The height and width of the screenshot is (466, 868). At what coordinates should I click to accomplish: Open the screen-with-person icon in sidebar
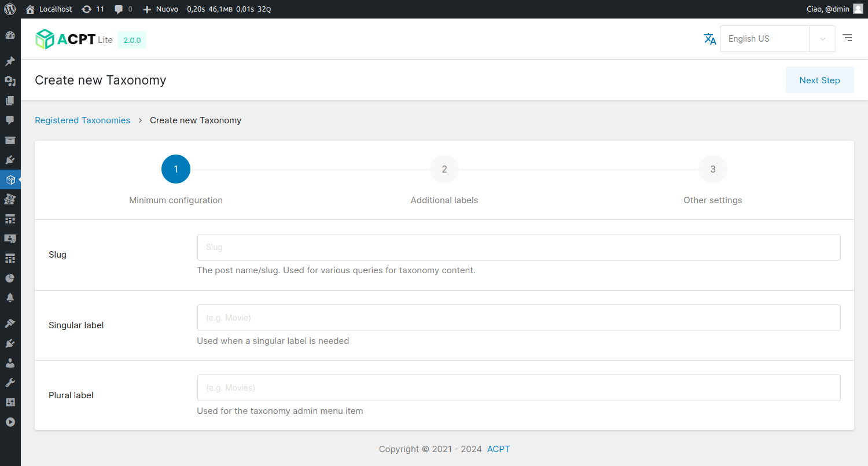coord(10,238)
